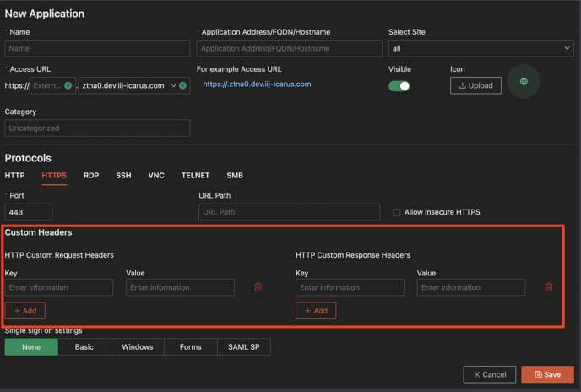581x392 pixels.
Task: Select None single sign on option
Action: pos(31,346)
